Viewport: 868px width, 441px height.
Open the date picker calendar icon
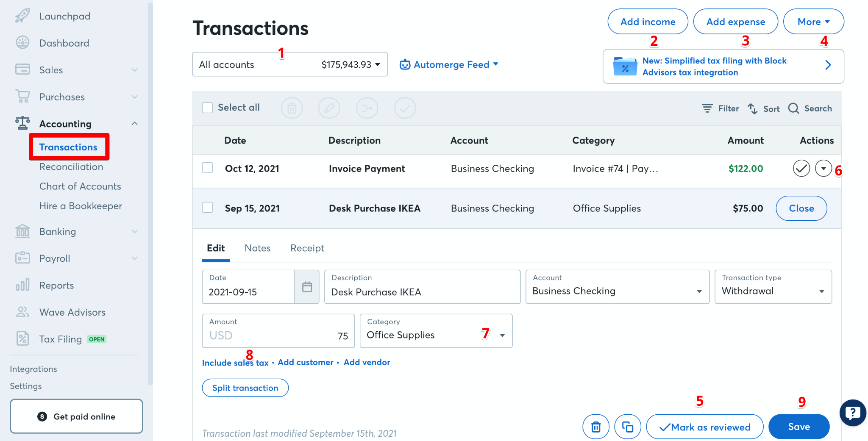click(x=307, y=287)
